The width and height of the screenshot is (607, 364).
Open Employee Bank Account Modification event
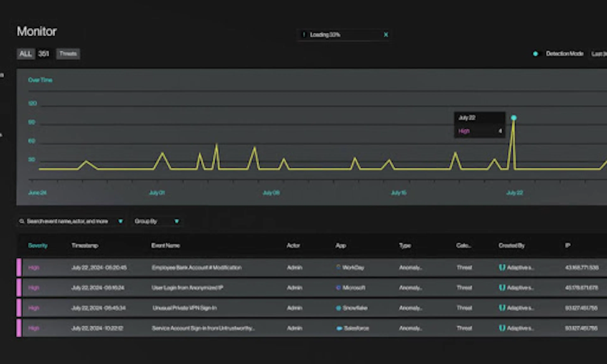pyautogui.click(x=197, y=267)
